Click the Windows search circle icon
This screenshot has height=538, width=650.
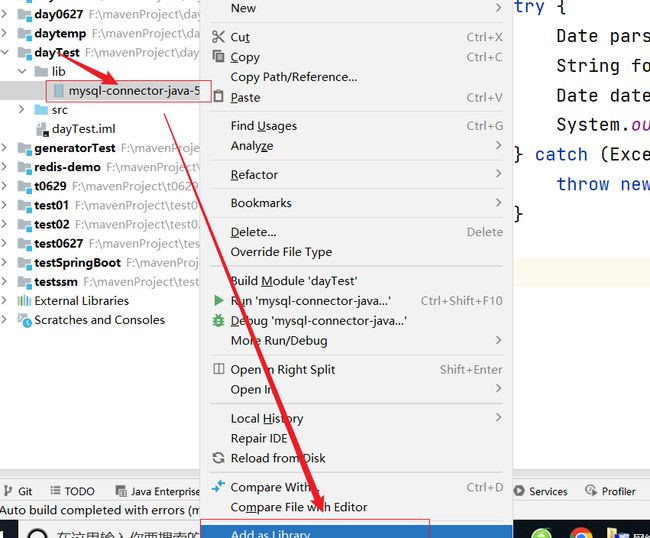(x=38, y=534)
